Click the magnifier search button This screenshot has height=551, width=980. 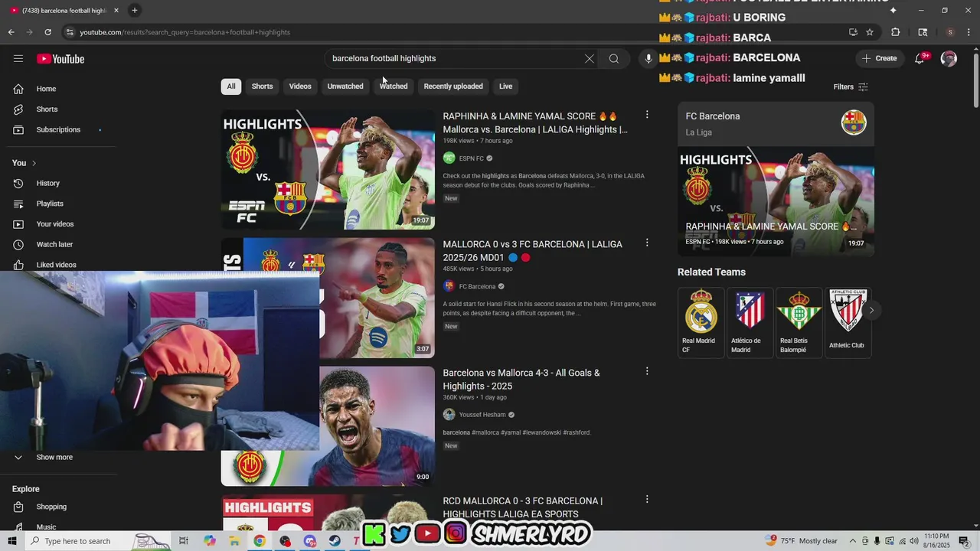(614, 58)
